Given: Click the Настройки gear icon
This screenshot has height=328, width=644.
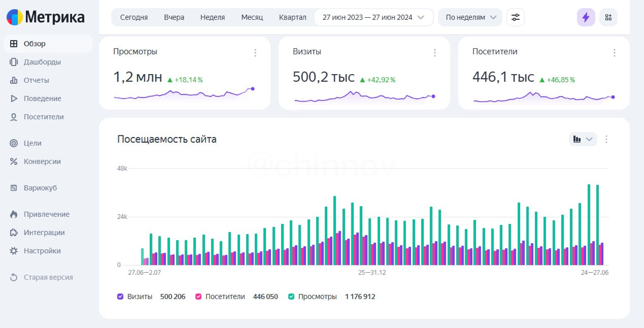Looking at the screenshot, I should (x=14, y=251).
